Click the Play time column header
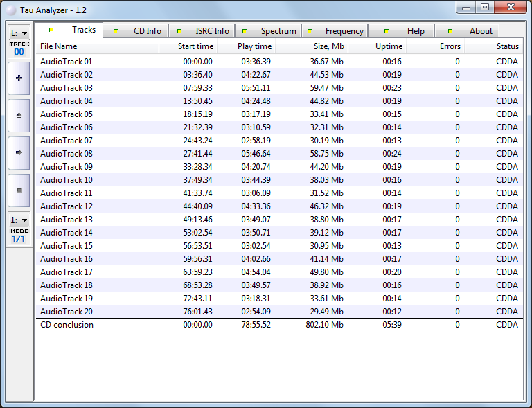The image size is (532, 408). point(246,46)
